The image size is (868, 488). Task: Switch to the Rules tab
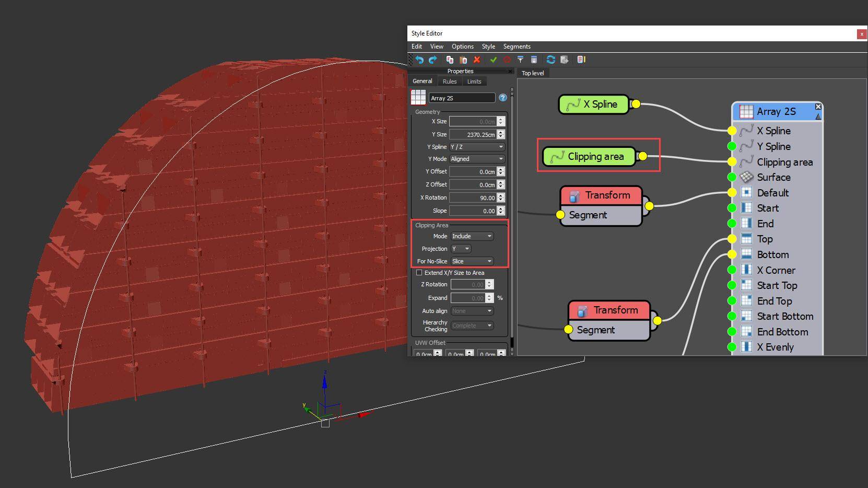[450, 81]
